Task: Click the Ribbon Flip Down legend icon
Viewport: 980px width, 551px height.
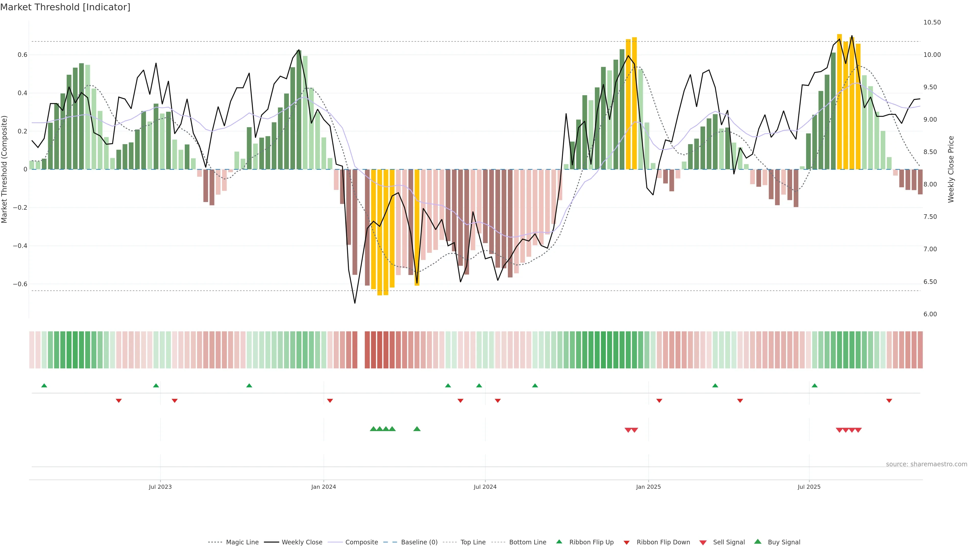Action: [627, 543]
